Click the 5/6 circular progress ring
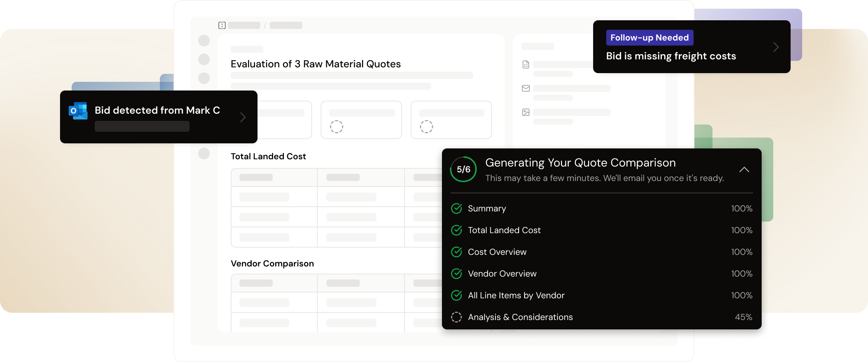The image size is (868, 362). tap(463, 169)
